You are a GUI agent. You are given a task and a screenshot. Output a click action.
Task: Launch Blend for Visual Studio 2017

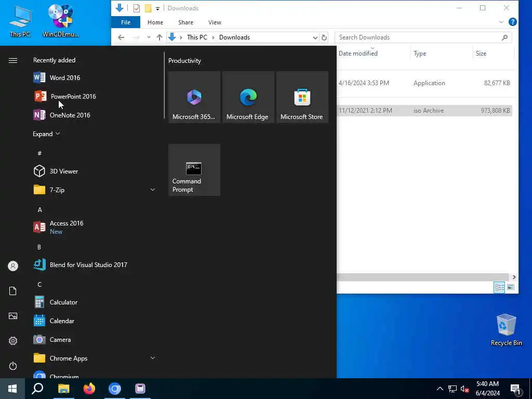[95, 264]
